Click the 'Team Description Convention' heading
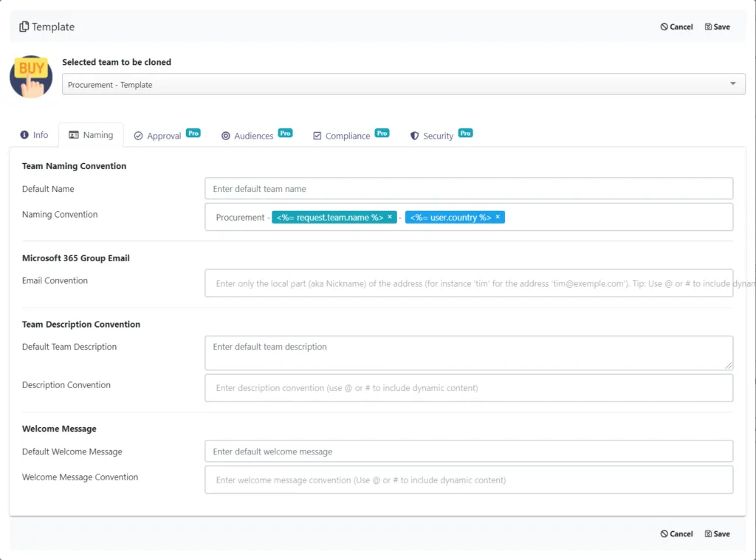The width and height of the screenshot is (756, 560). (81, 325)
